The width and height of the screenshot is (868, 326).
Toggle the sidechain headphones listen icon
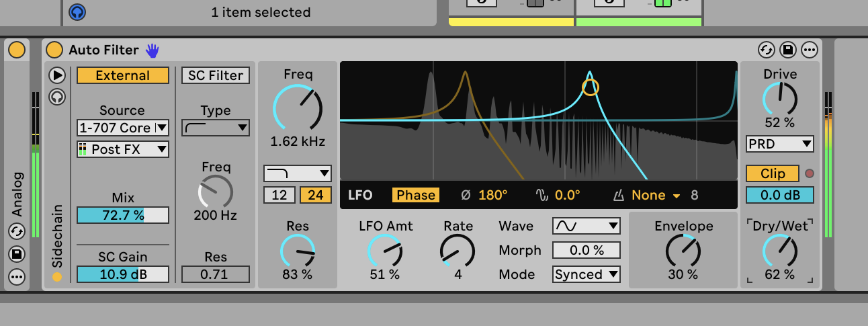[x=57, y=97]
